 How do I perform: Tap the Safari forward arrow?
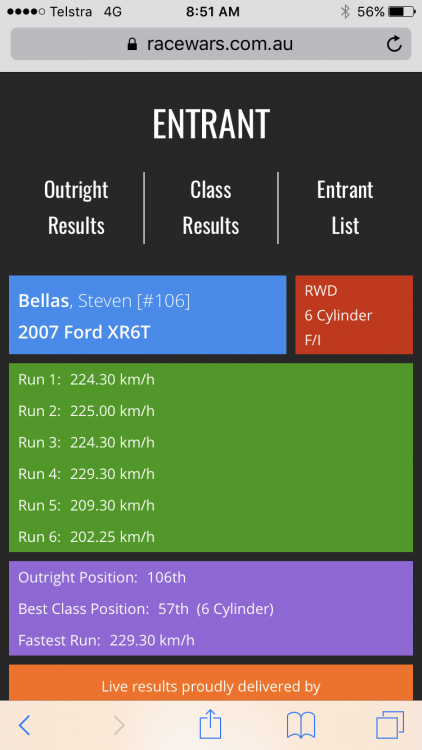pos(119,726)
